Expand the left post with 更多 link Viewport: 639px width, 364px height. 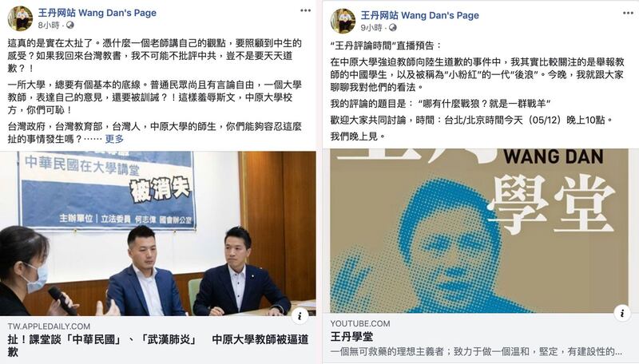tap(114, 139)
